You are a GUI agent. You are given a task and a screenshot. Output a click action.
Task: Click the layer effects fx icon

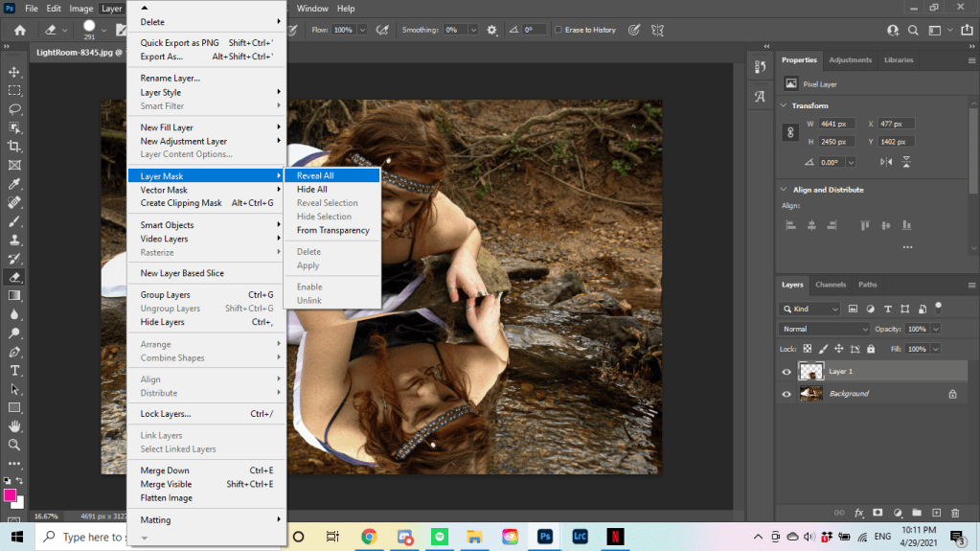tap(859, 513)
